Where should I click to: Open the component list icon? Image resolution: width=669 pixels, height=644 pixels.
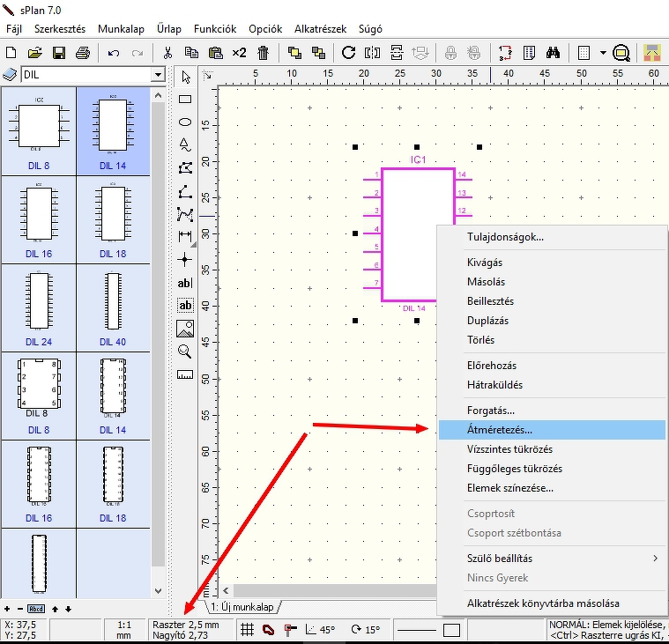point(529,53)
